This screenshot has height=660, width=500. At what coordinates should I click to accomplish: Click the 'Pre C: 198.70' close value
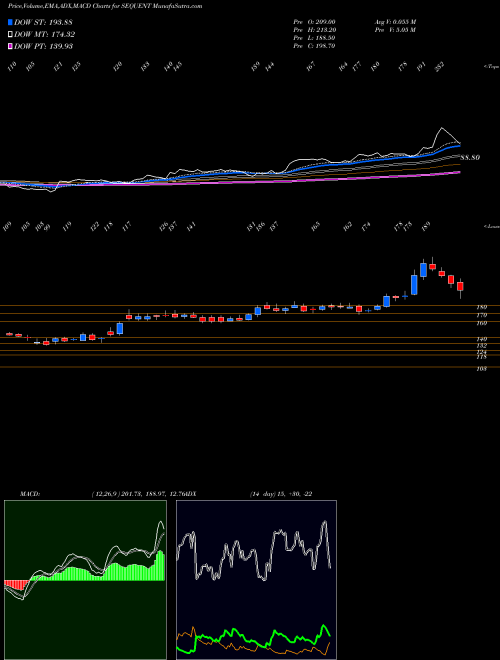(314, 46)
